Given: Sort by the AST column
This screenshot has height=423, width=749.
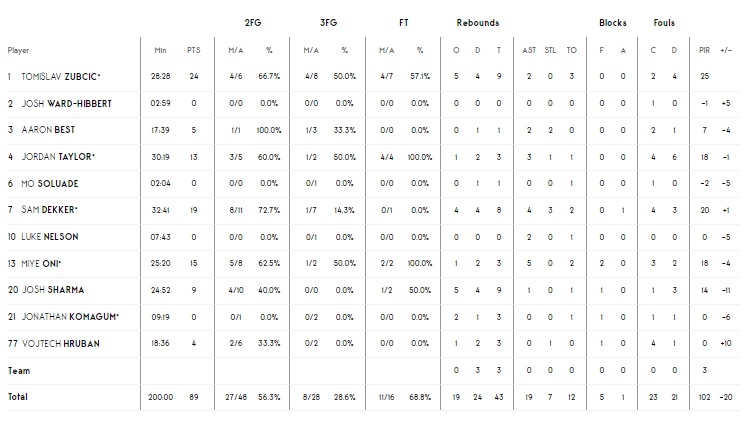Looking at the screenshot, I should (x=529, y=50).
